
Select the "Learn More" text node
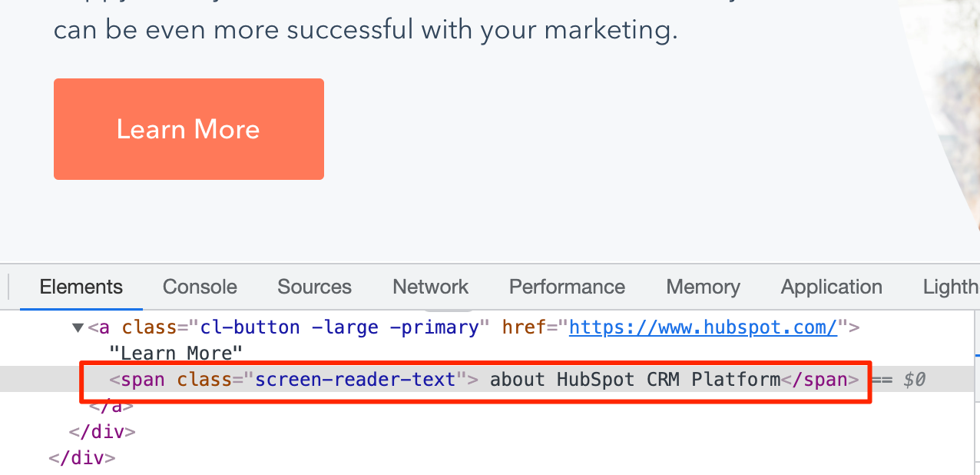(x=176, y=353)
